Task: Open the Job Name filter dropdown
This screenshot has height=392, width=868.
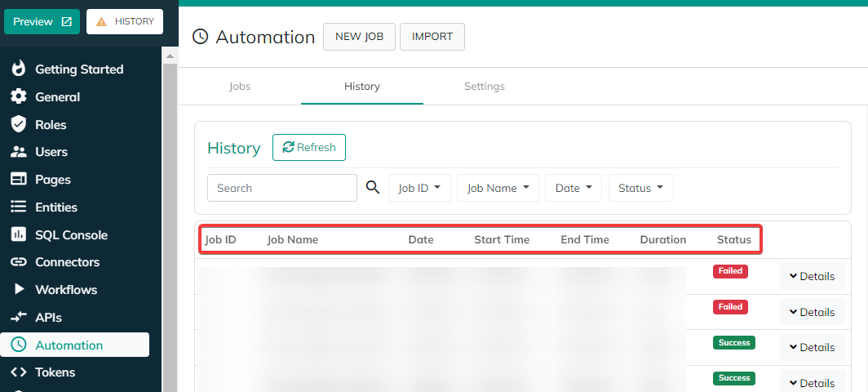Action: click(x=498, y=188)
